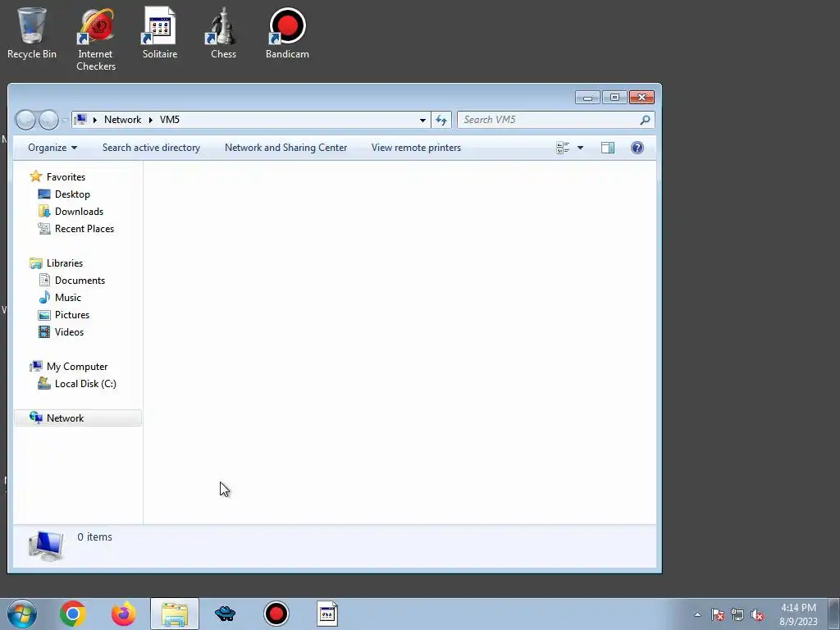Open the Music library
Screen dimensions: 840x630
click(x=68, y=297)
